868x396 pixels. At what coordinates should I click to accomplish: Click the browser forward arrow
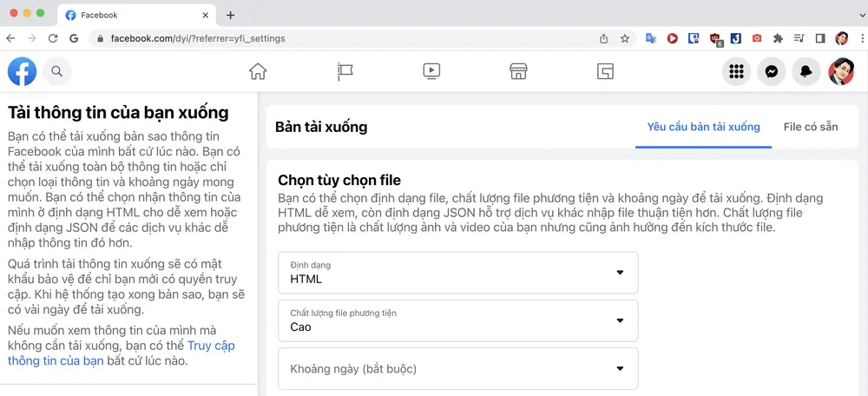(31, 38)
